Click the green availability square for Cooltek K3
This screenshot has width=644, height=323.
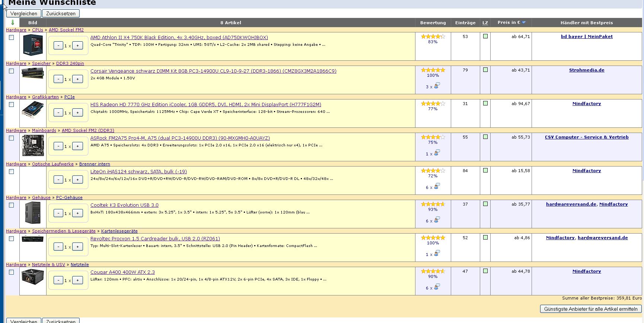[x=485, y=204]
